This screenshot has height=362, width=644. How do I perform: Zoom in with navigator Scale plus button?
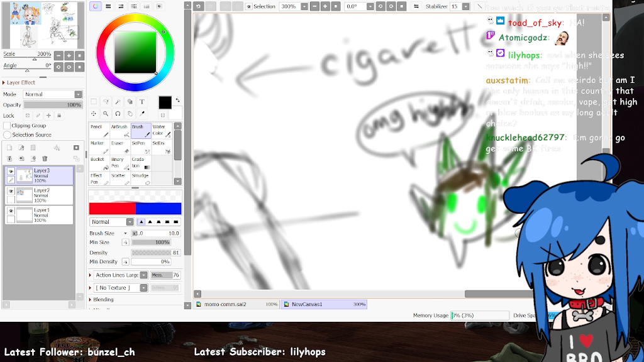(x=69, y=55)
